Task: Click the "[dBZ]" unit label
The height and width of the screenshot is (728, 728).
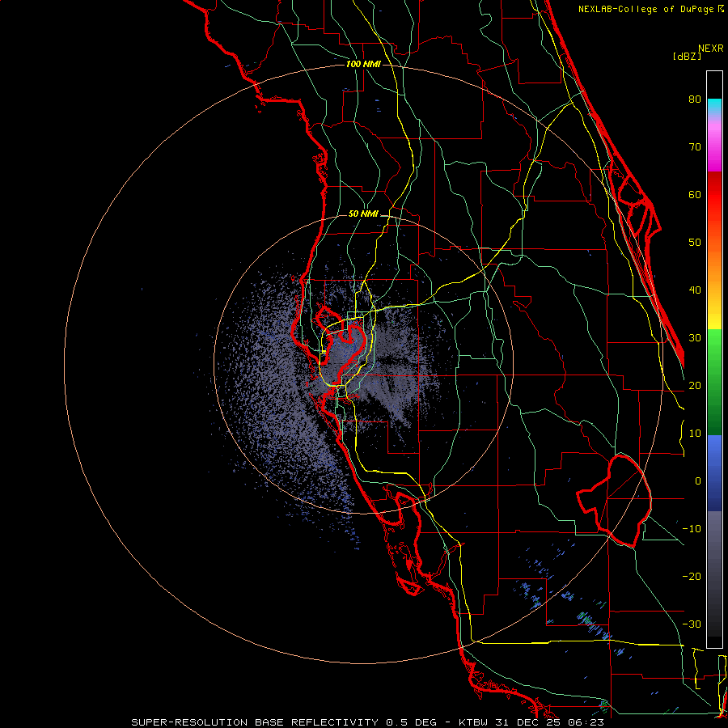Action: click(687, 56)
